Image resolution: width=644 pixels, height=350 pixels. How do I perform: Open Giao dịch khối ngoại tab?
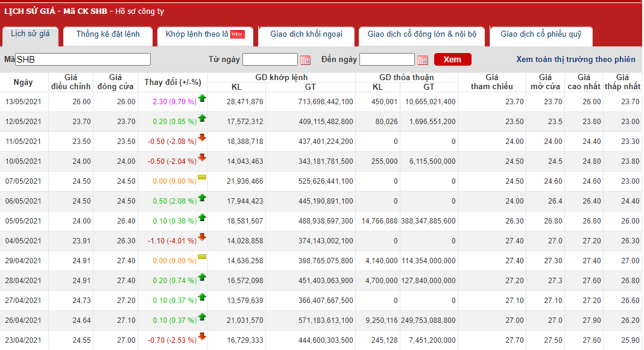click(x=306, y=34)
